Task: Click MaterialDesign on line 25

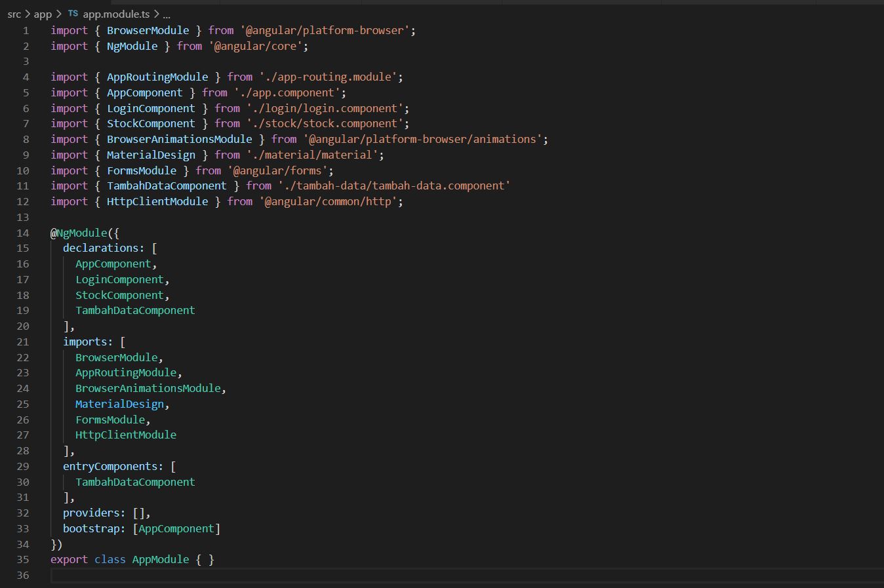Action: [119, 404]
